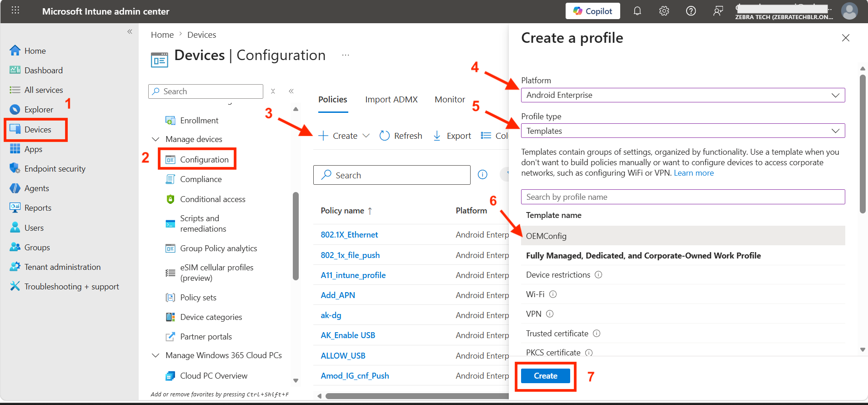Click the Home breadcrumb link
The width and height of the screenshot is (868, 405).
pyautogui.click(x=162, y=35)
